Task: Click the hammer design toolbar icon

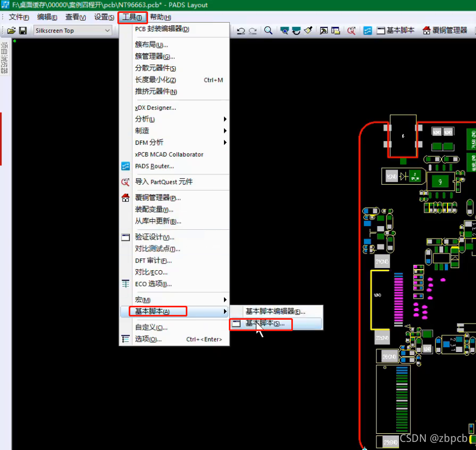Action: click(324, 30)
